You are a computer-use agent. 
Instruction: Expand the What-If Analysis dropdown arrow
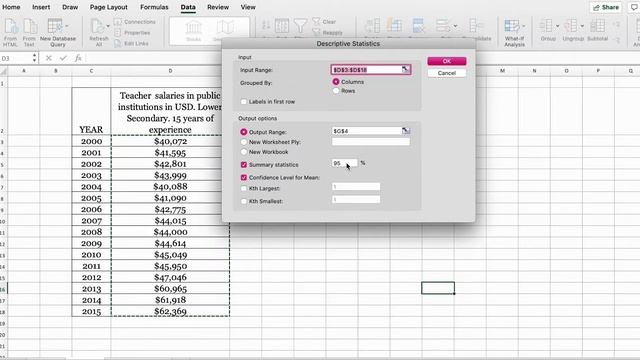524,26
